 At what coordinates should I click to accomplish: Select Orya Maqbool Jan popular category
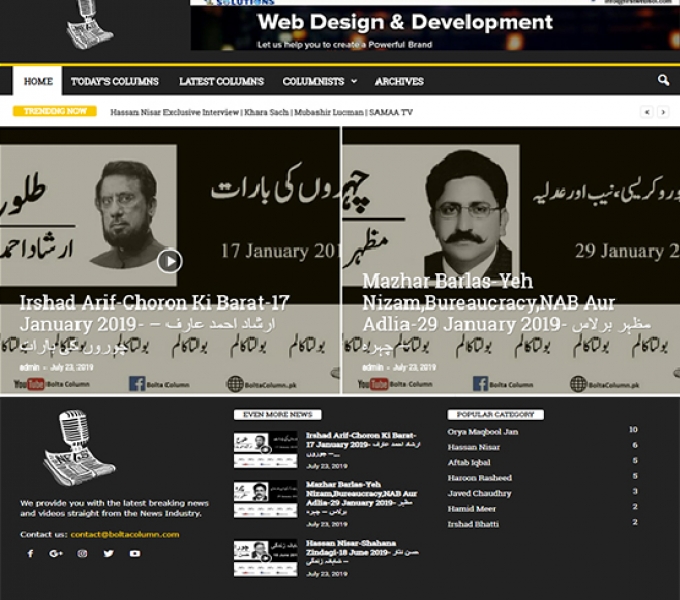[x=482, y=431]
